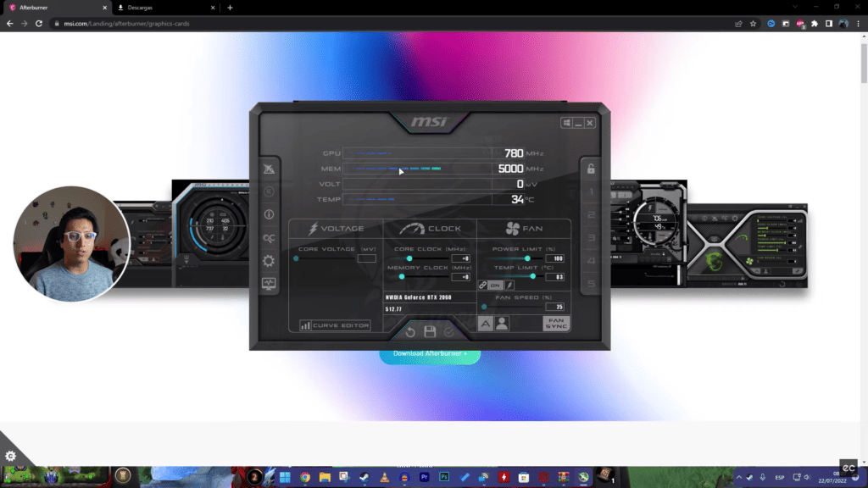Toggle the profile lock padlock icon

click(x=591, y=169)
